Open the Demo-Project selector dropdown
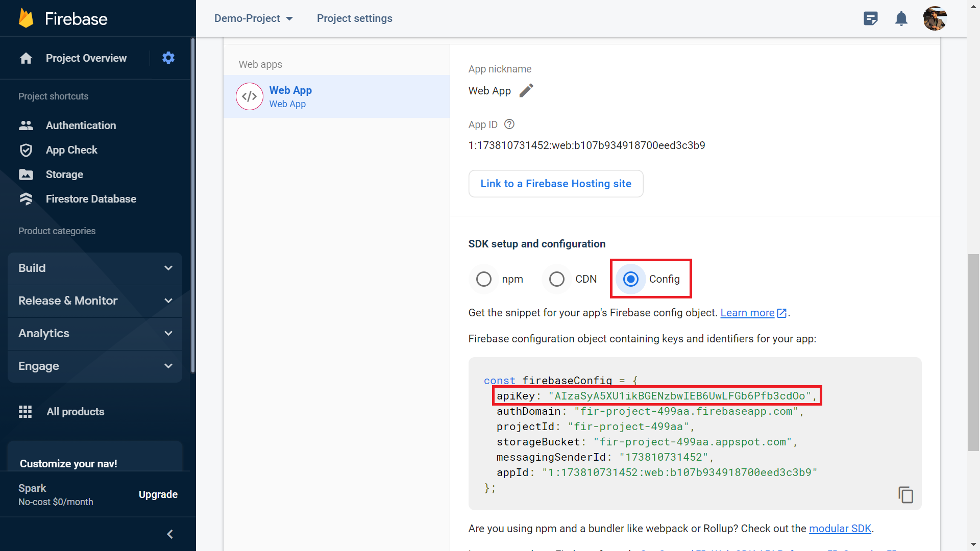Screen dimensions: 980x551 click(x=254, y=18)
